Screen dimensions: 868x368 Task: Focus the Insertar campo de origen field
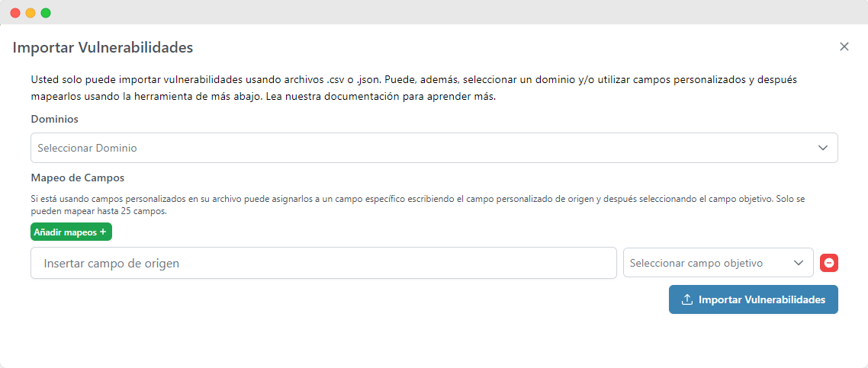[x=323, y=263]
